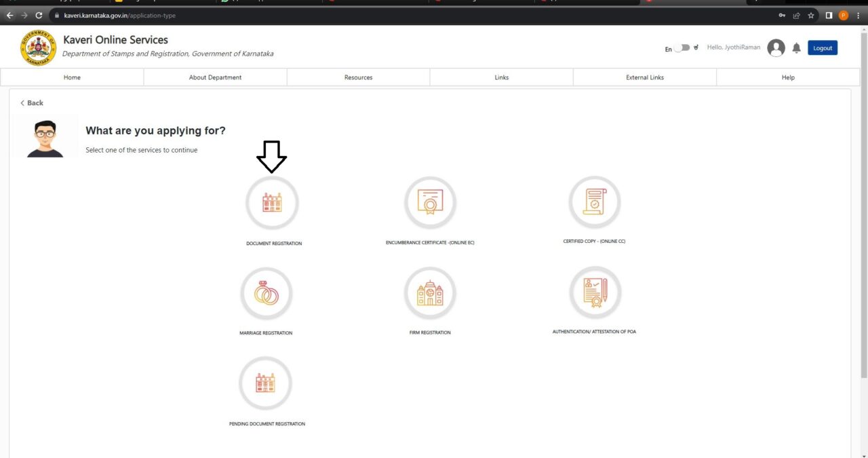Open the Chrome profile avatar button
Image resolution: width=868 pixels, height=458 pixels.
(844, 15)
